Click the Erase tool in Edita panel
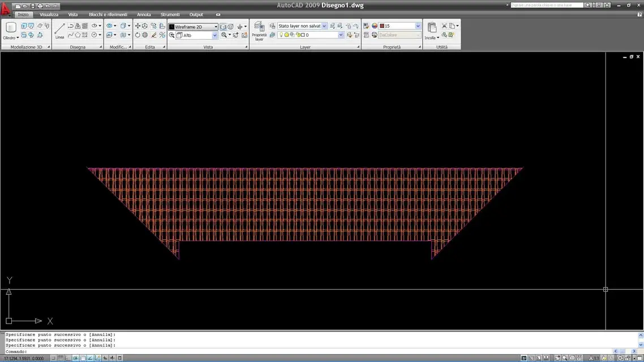This screenshot has width=644, height=362. pos(154,35)
